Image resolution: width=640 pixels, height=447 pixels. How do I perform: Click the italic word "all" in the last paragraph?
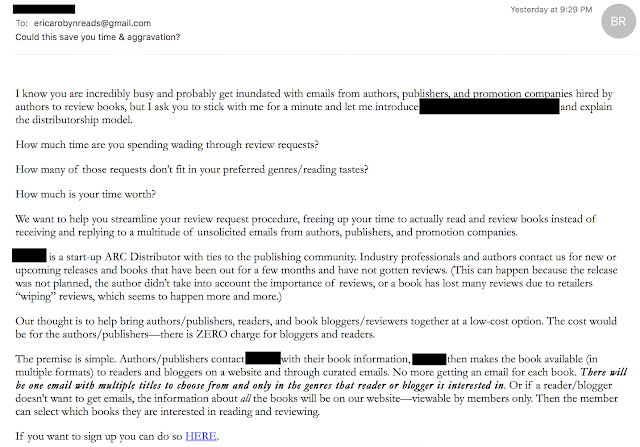coord(245,398)
